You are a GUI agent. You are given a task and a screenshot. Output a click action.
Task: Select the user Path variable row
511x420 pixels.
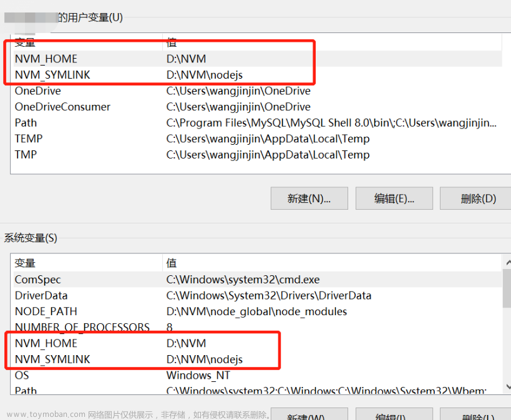click(x=258, y=122)
